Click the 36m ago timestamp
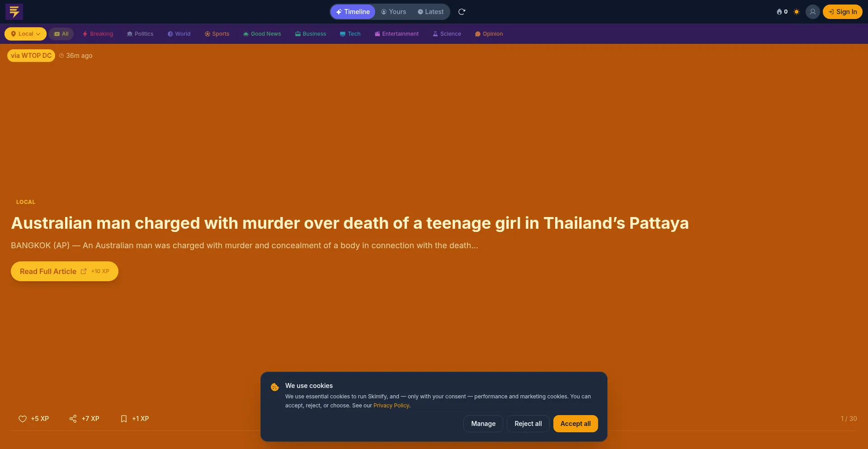868x449 pixels. tap(76, 56)
